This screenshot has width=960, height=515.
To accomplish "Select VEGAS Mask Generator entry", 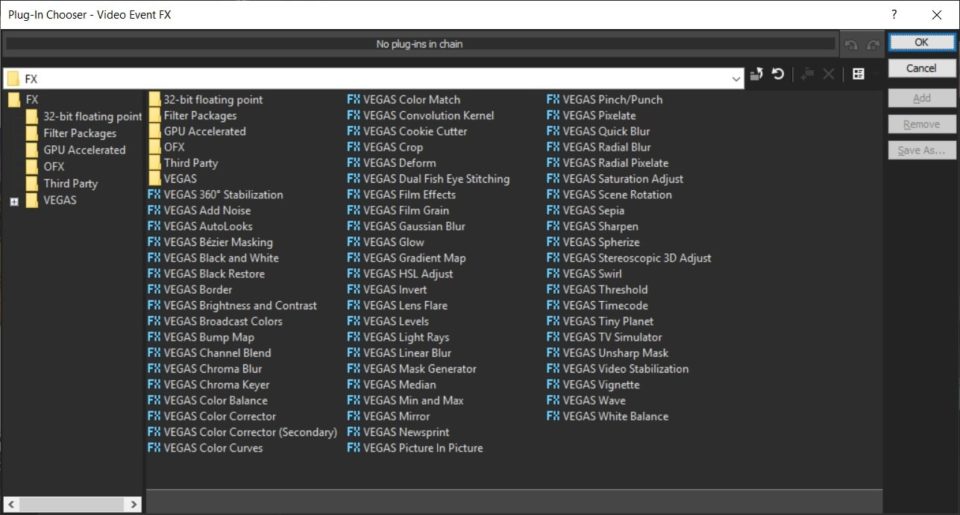I will 412,369.
